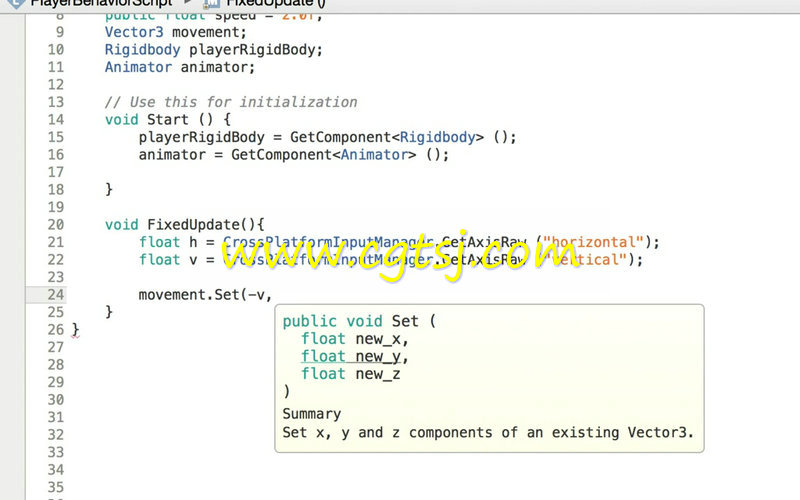Click tooltip text 'Set x, y and z components'
800x500 pixels.
(387, 432)
